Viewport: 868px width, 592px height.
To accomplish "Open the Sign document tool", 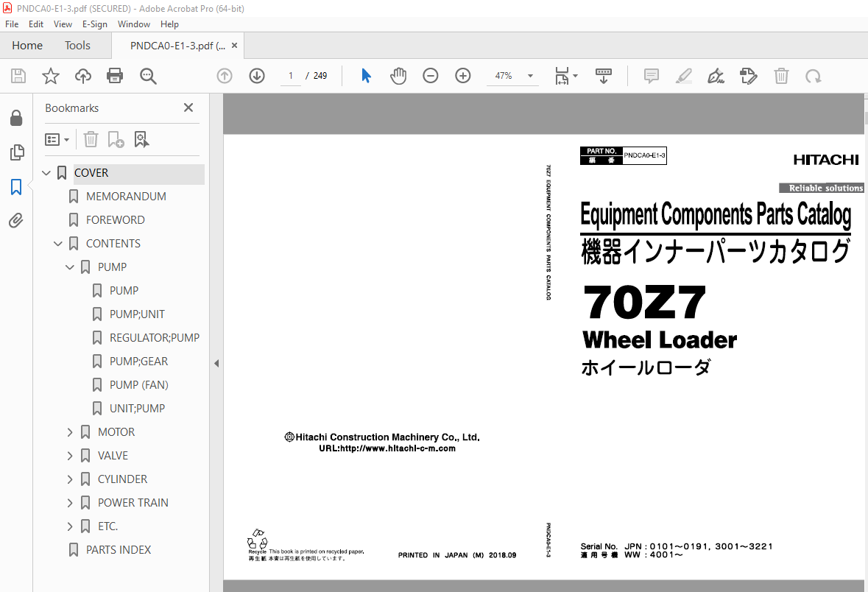I will (x=716, y=76).
